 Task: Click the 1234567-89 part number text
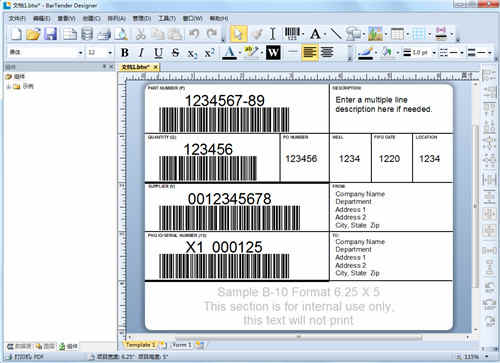click(225, 100)
